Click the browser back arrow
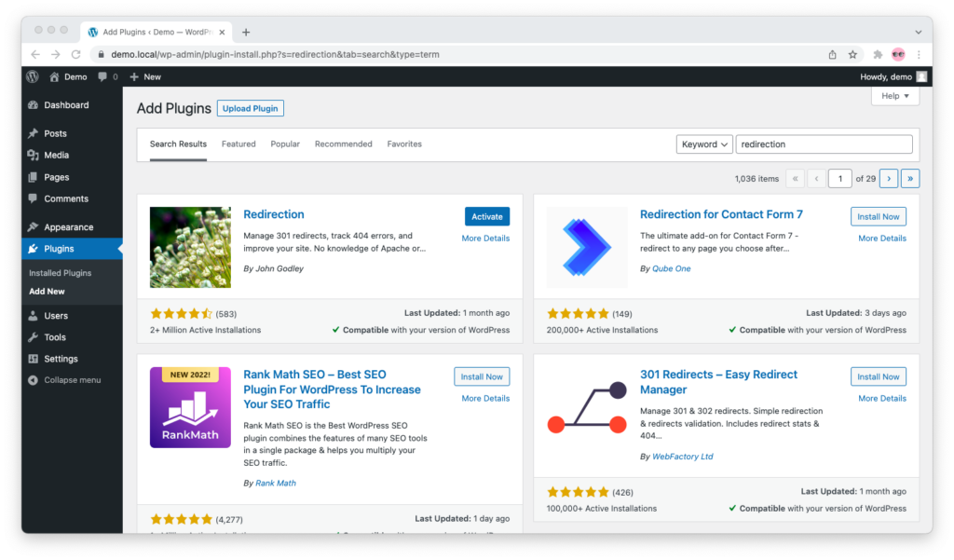Image resolution: width=954 pixels, height=560 pixels. point(35,55)
